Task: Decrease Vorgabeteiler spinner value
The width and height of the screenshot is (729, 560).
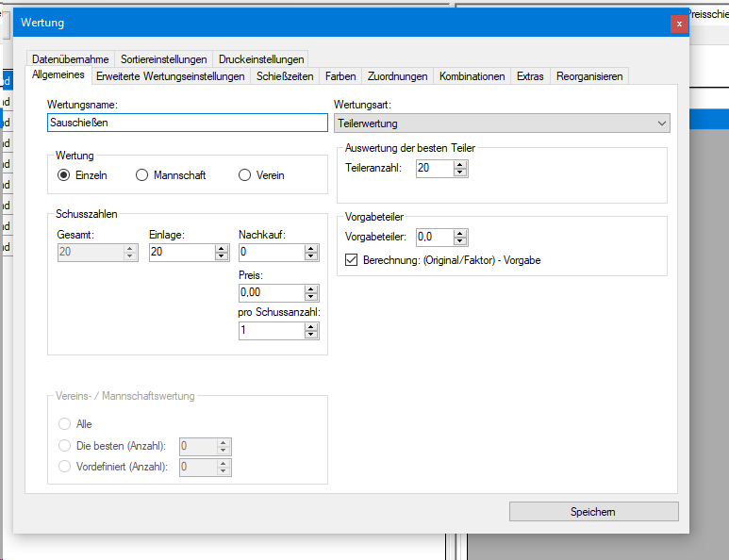Action: tap(460, 241)
